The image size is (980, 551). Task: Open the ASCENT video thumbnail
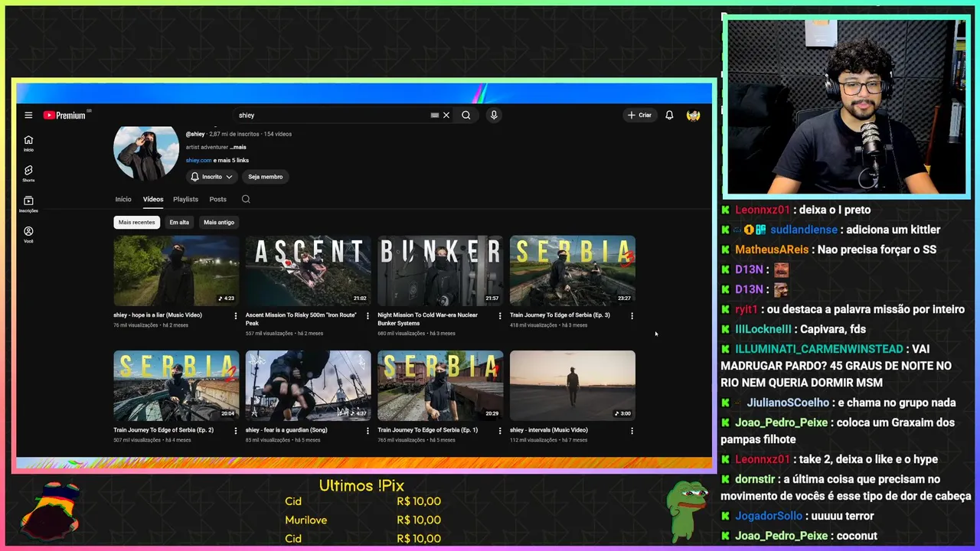point(309,271)
